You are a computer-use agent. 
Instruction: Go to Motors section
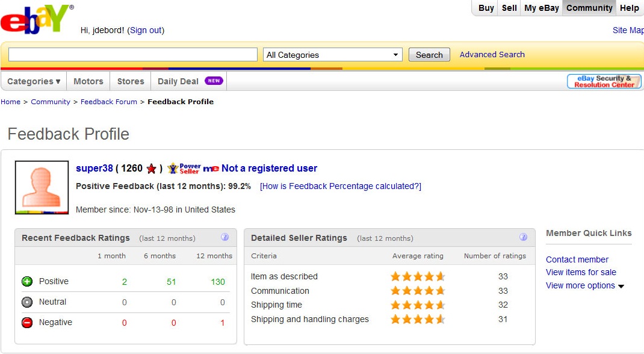tap(88, 81)
